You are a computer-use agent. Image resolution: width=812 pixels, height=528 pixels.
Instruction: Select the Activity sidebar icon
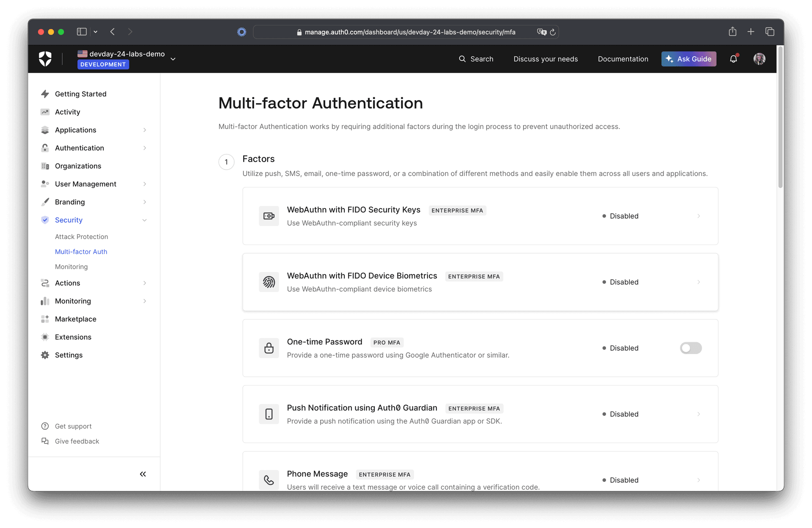(45, 112)
